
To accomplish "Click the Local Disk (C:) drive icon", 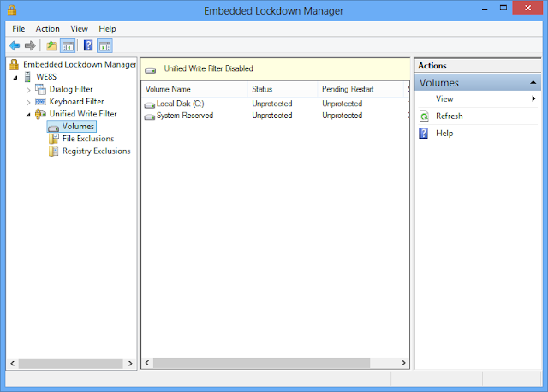I will point(150,104).
